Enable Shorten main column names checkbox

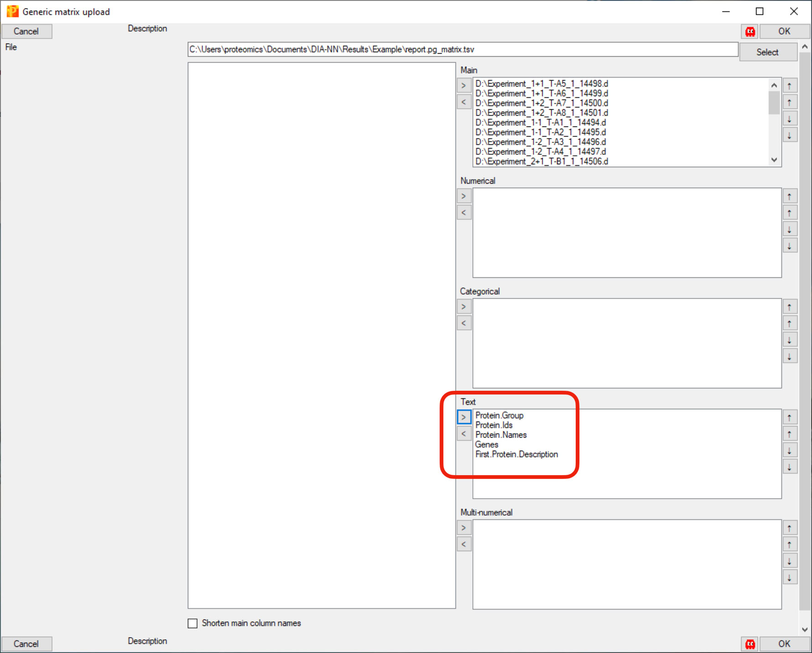pos(193,623)
